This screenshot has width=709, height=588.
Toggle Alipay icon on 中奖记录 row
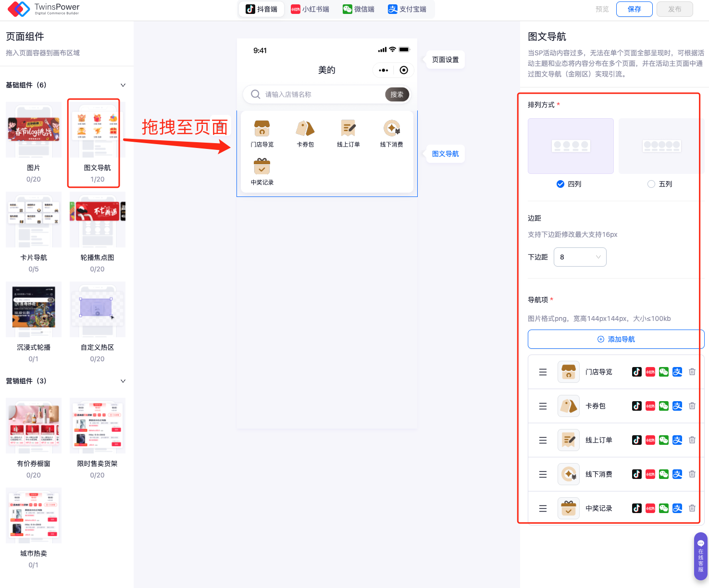coord(677,508)
